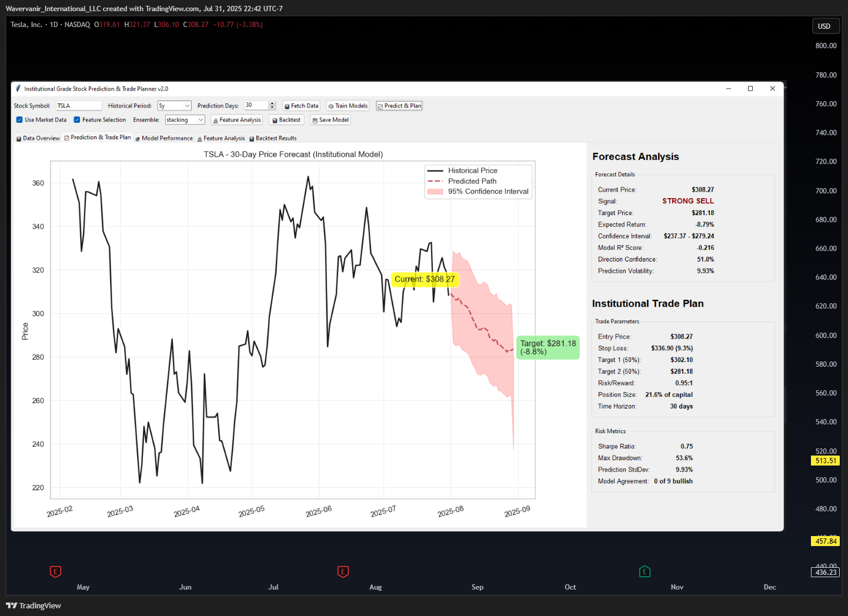
Task: Click the Model Agreement value 0 of 9 bullish
Action: [673, 481]
